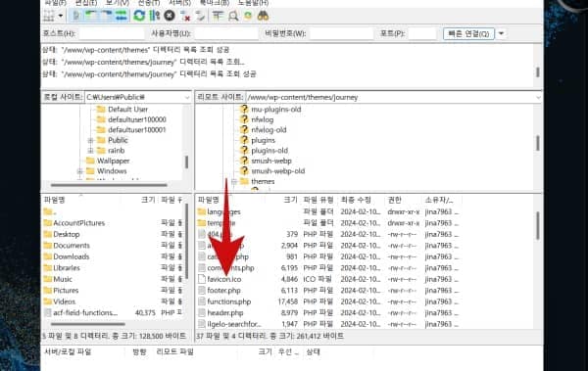Open the 보기(V) menu
This screenshot has width=588, height=371.
[118, 3]
